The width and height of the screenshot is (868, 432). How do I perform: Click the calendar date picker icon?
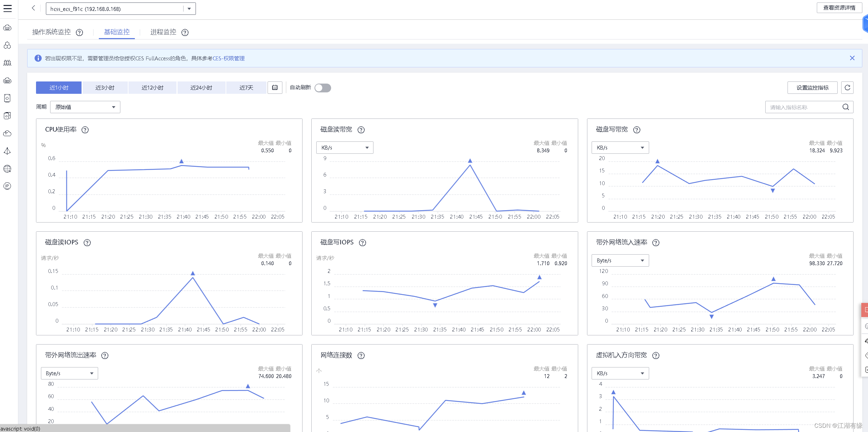pyautogui.click(x=275, y=87)
